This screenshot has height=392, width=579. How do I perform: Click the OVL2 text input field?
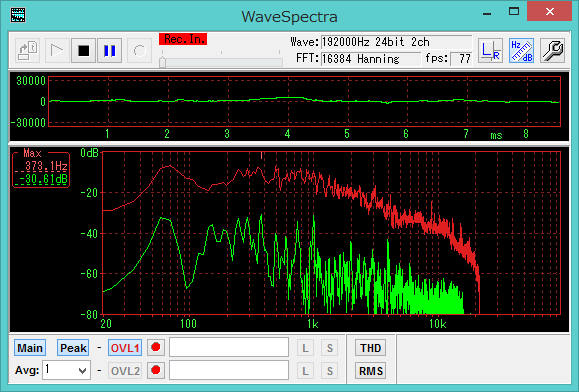[x=229, y=370]
